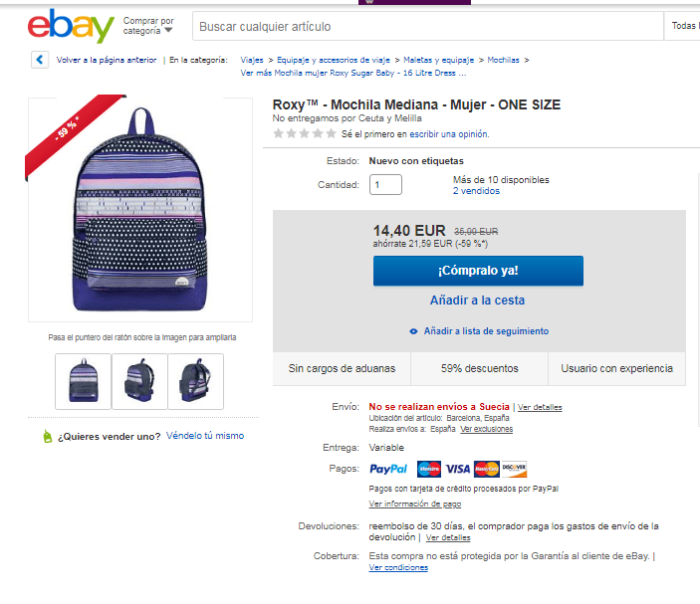Click the five-star rating icons
Viewport: 700px width, 604px height.
[305, 133]
